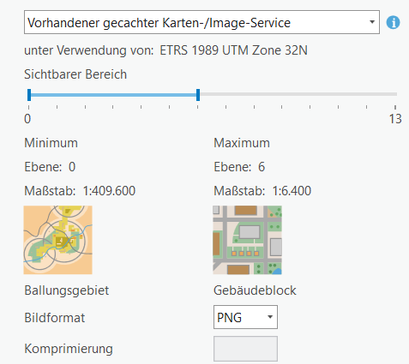The height and width of the screenshot is (364, 409).
Task: Open the tiling scheme dropdown
Action: tap(202, 22)
